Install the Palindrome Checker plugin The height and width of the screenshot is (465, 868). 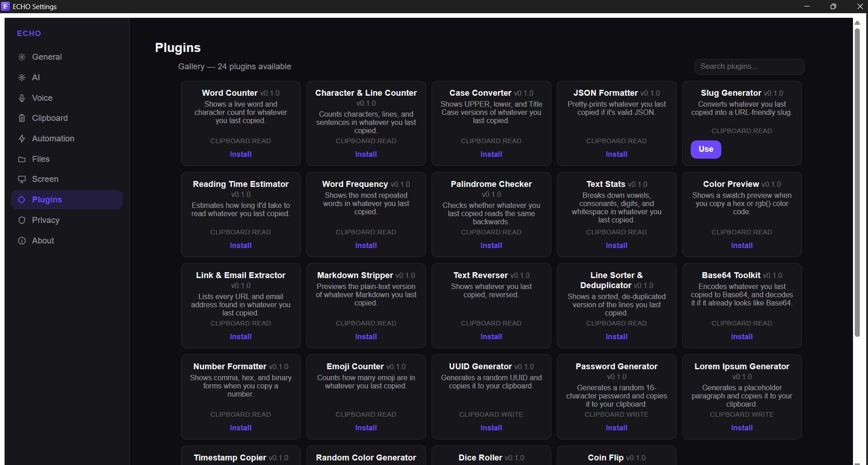click(x=491, y=245)
